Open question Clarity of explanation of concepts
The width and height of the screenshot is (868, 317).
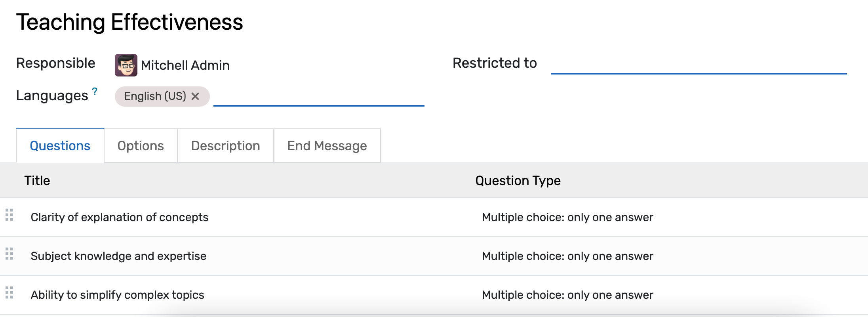[120, 217]
